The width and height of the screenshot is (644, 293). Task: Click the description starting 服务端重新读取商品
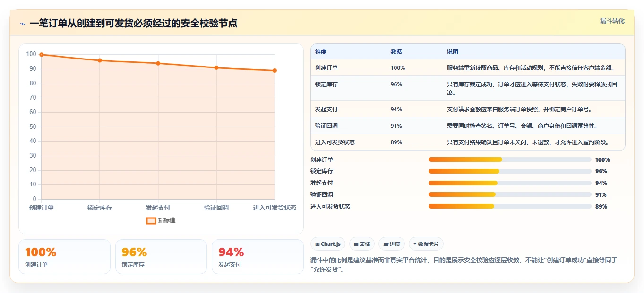[x=531, y=68]
